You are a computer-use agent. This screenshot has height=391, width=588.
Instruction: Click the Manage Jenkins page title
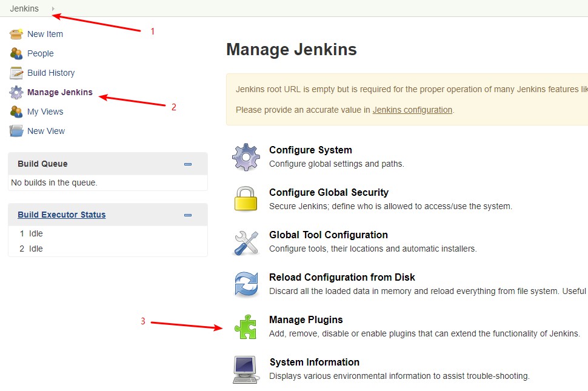point(292,50)
